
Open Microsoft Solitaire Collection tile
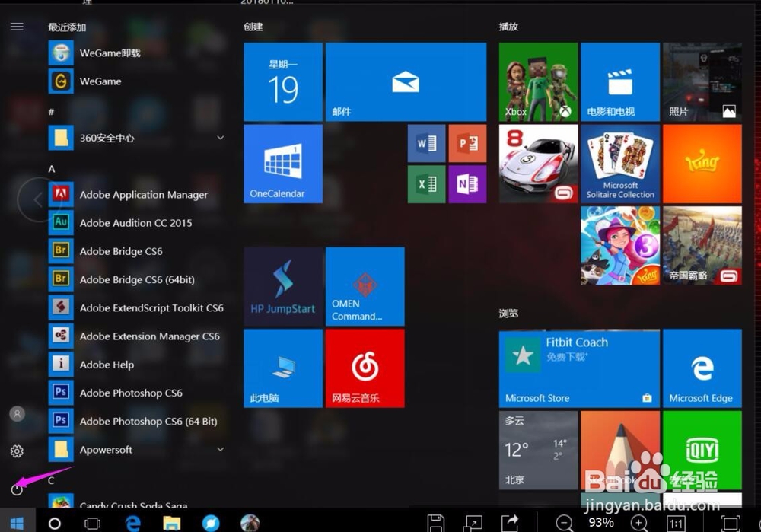tap(620, 164)
